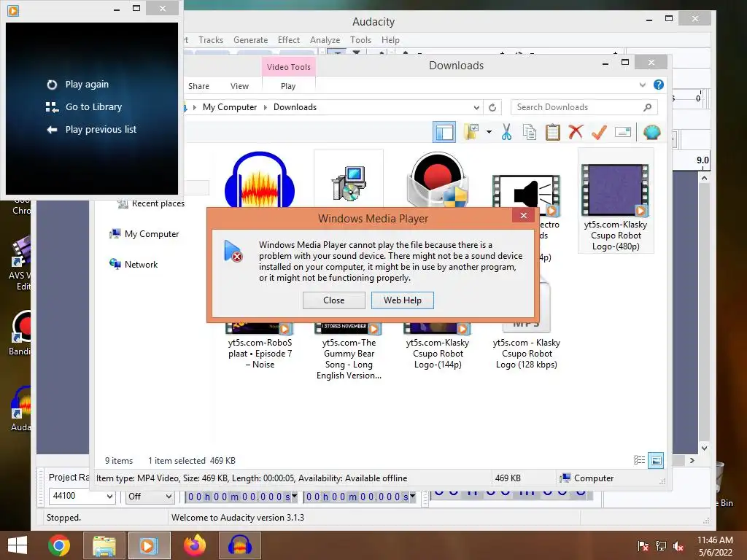Dismiss the error dialog with its X button
Viewport: 747px width, 560px height.
pos(524,215)
